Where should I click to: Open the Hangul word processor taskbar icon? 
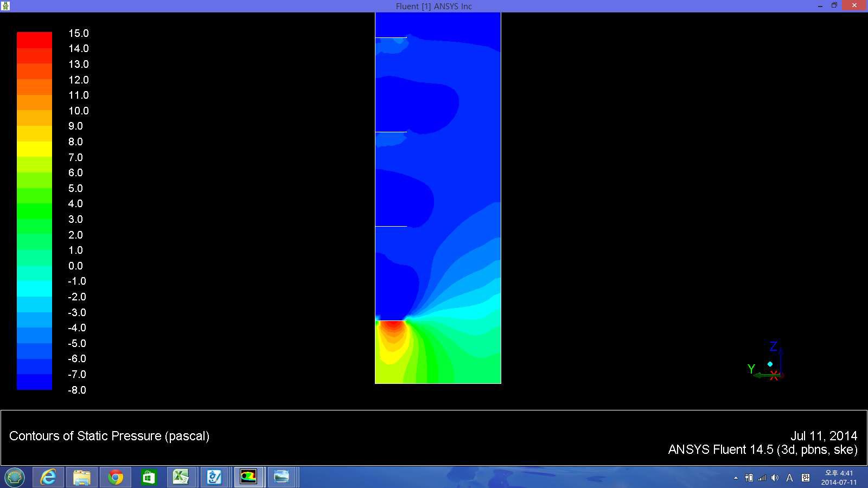coord(214,477)
